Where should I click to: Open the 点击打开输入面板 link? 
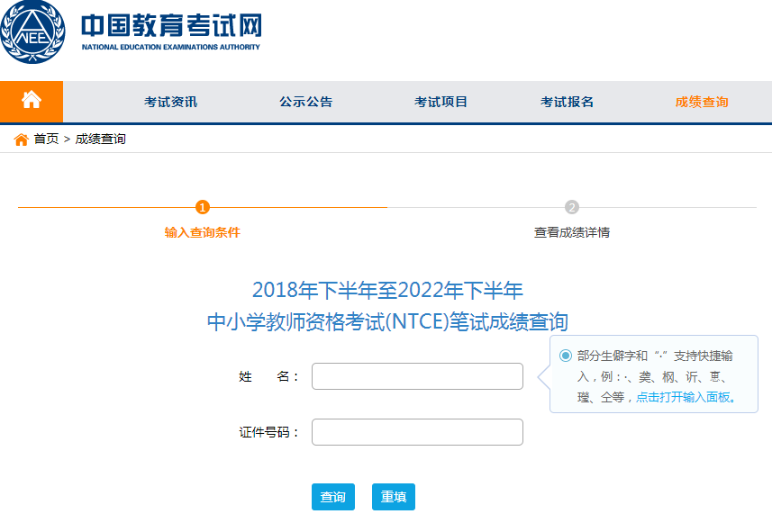pyautogui.click(x=686, y=397)
